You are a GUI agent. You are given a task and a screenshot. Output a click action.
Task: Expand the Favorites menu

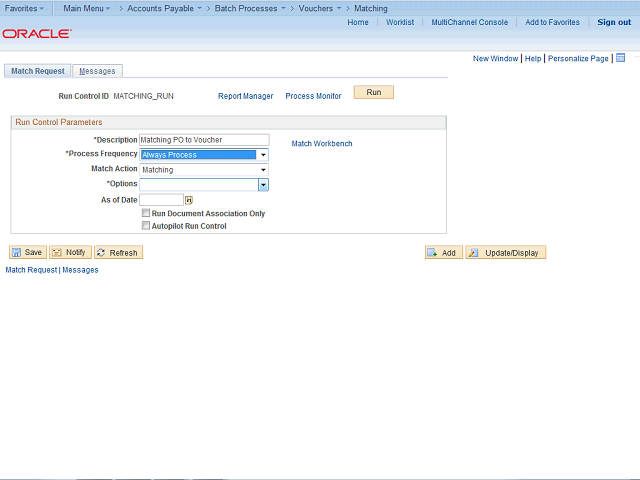(x=24, y=8)
